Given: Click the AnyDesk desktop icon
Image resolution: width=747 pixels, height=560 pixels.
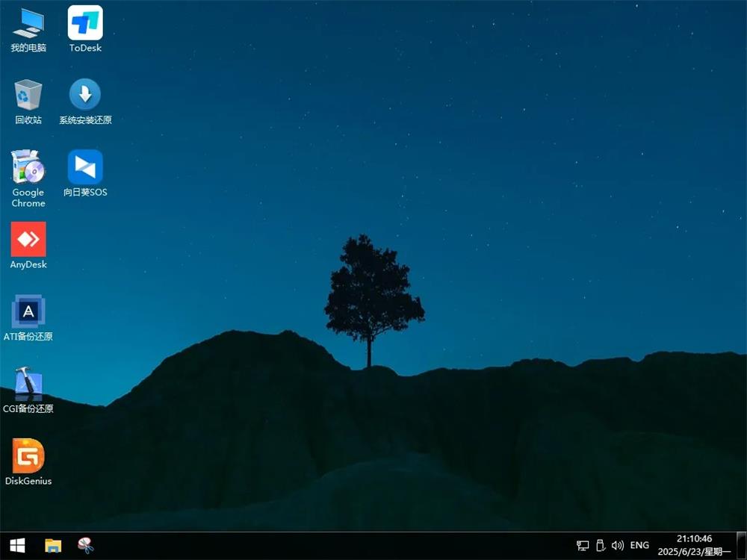Looking at the screenshot, I should (28, 240).
